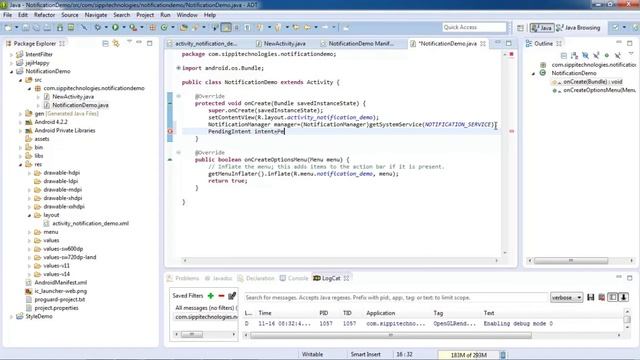Select All messages (no filters) filter
Viewport: 640px width, 360px height.
[206, 308]
